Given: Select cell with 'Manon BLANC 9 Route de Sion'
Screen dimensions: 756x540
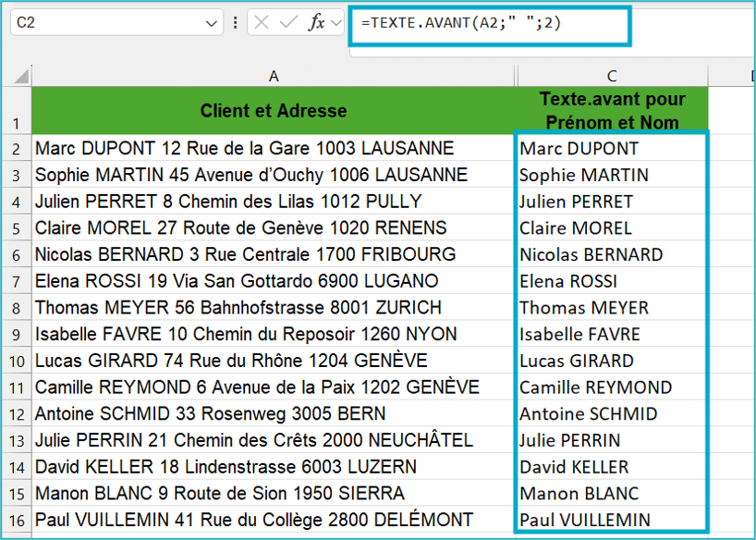Looking at the screenshot, I should pos(274,493).
